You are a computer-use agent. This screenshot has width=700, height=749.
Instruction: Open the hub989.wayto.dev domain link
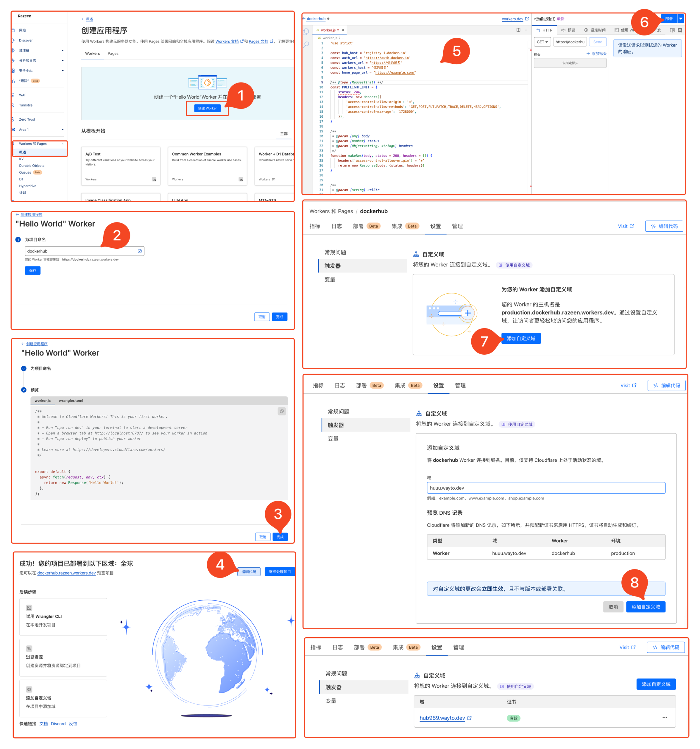(x=445, y=718)
